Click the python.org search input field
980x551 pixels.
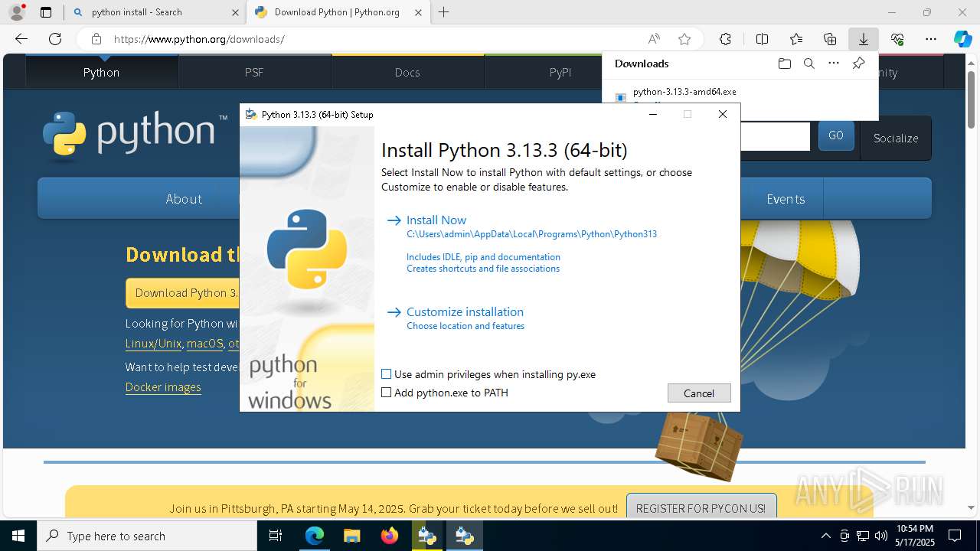point(775,136)
